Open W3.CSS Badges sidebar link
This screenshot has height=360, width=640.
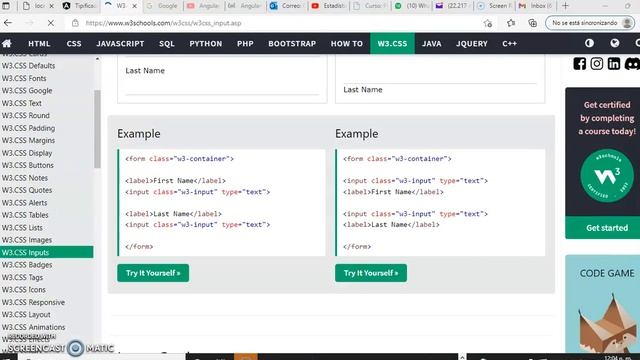click(x=27, y=265)
